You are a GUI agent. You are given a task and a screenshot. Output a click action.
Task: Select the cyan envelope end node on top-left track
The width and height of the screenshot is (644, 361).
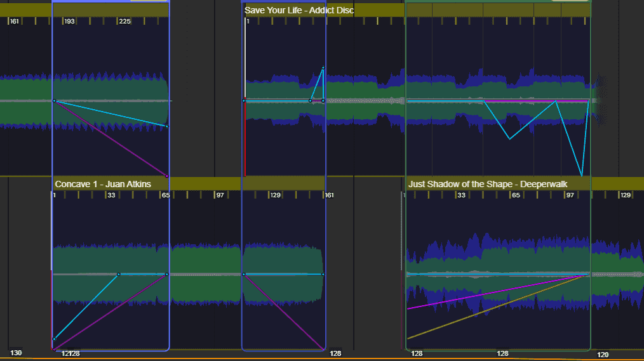[167, 126]
